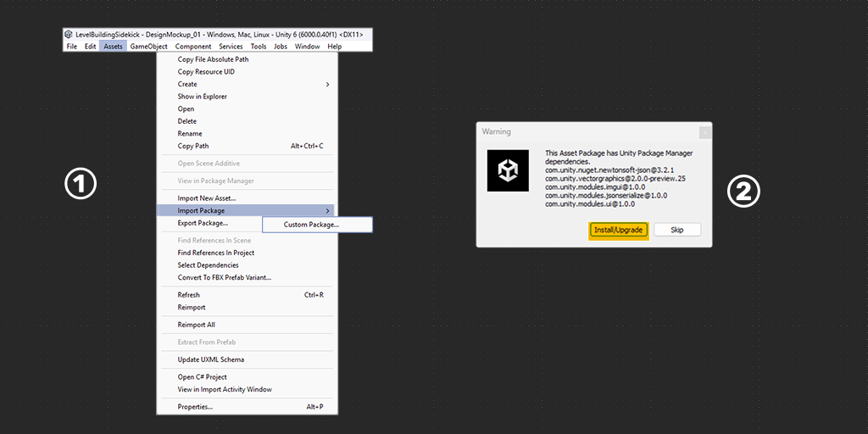Open the Help menu

pyautogui.click(x=334, y=47)
